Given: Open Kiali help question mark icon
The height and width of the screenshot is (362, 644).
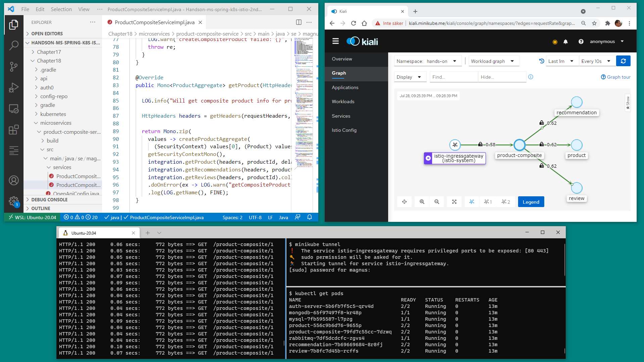Looking at the screenshot, I should click(581, 42).
